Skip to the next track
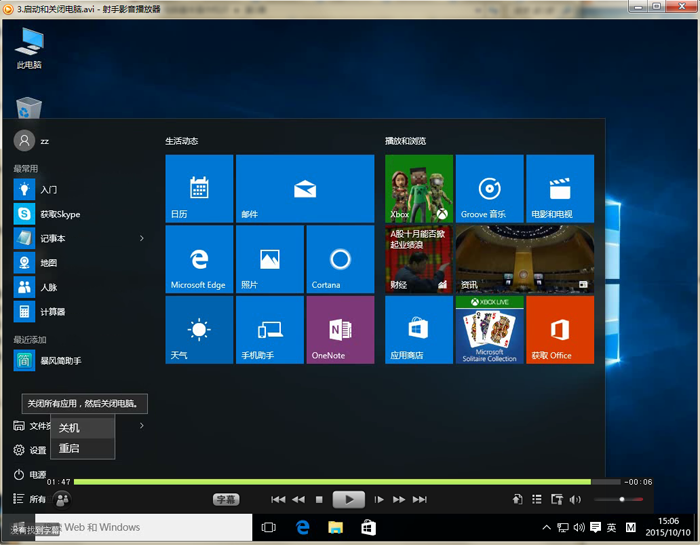This screenshot has width=700, height=545. (420, 499)
